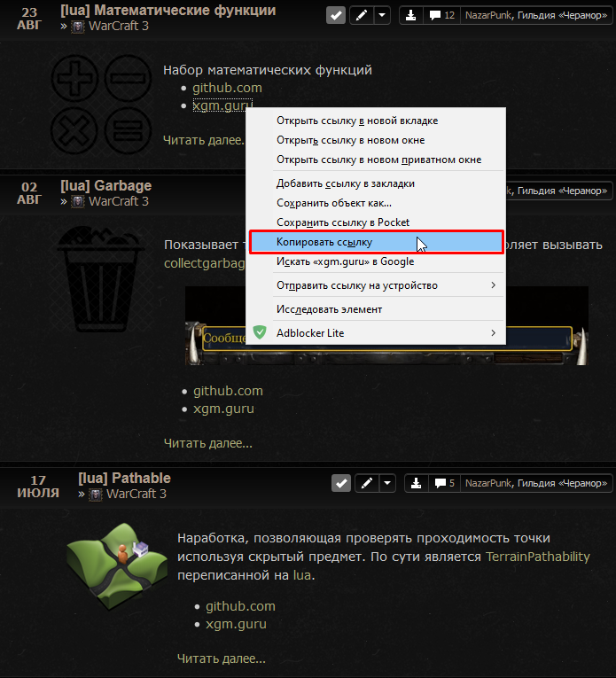Open the comments bubble showing 12

(x=441, y=16)
